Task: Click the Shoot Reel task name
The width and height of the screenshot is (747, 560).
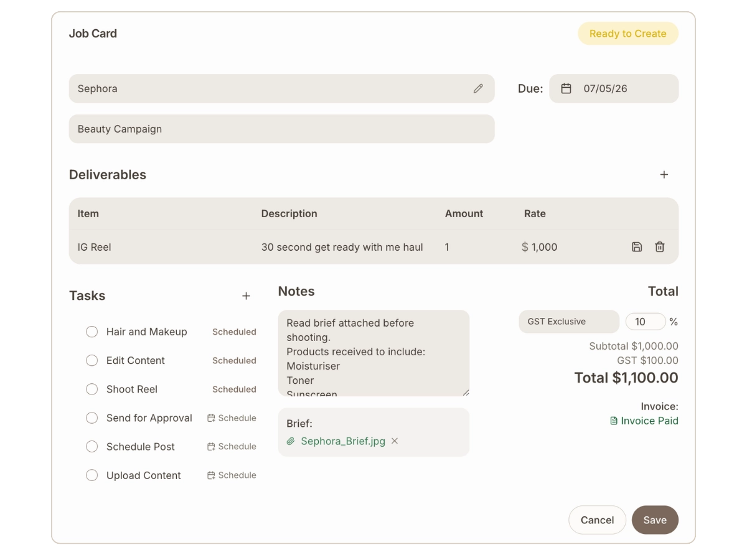Action: coord(131,389)
